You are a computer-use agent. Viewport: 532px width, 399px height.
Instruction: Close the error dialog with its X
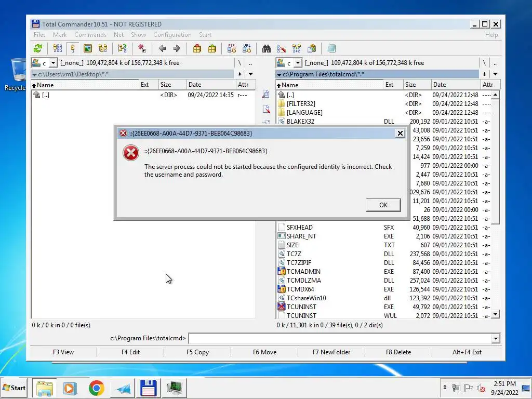[x=400, y=134]
